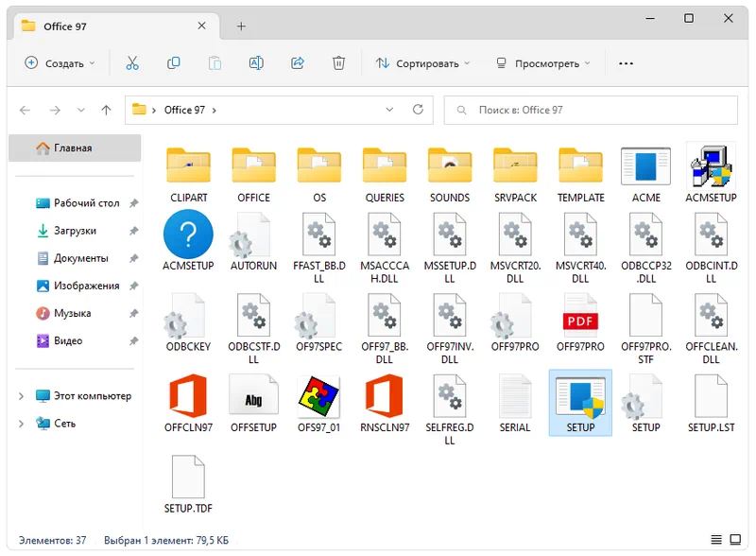Close the Office 97 tab

pos(202,26)
